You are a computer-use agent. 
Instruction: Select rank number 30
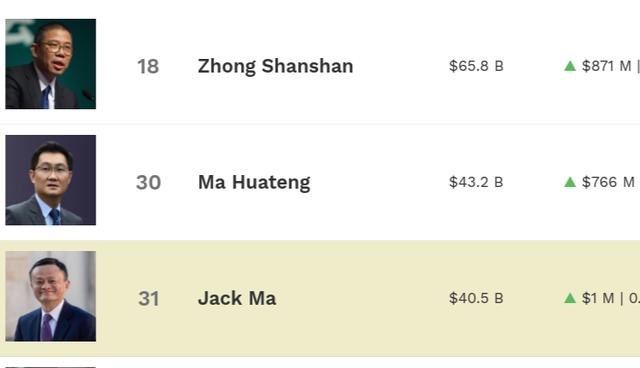(148, 182)
